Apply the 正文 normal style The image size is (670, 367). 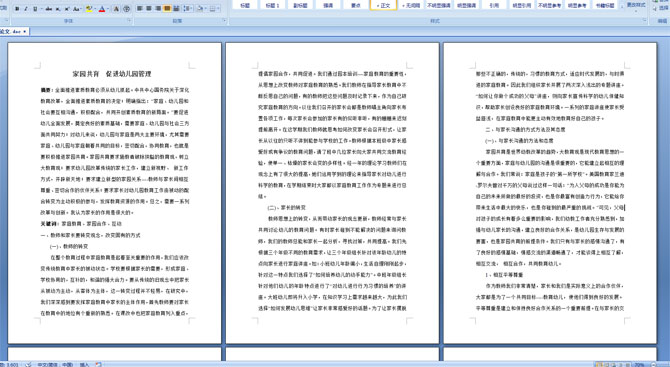coord(383,5)
